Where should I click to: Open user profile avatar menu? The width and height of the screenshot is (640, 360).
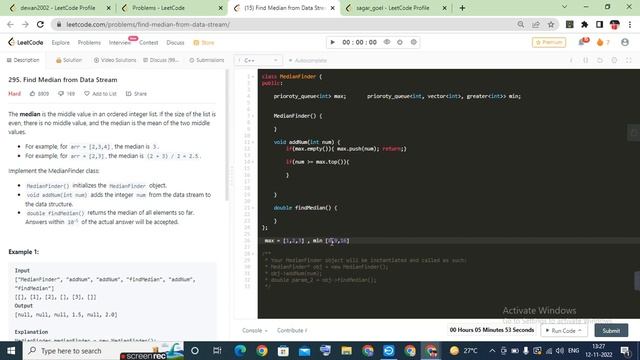point(624,42)
